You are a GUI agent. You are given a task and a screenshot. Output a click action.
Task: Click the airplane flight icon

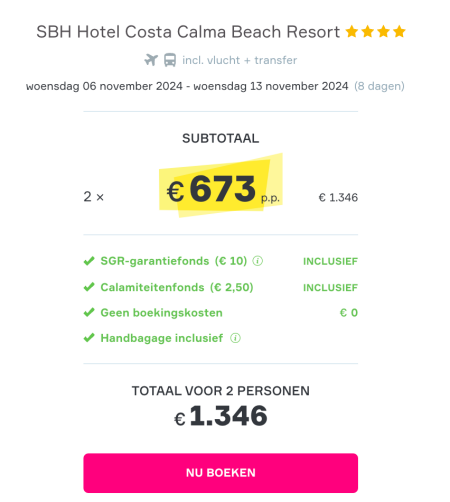(151, 60)
